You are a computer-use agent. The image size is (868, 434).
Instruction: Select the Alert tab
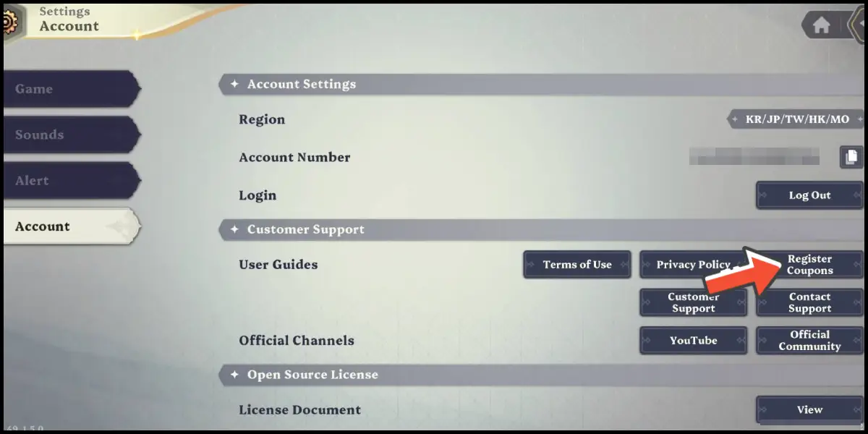coord(70,181)
